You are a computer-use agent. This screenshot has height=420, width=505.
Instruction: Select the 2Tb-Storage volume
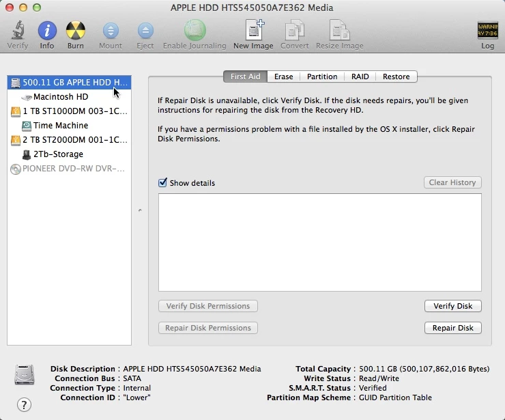coord(69,154)
